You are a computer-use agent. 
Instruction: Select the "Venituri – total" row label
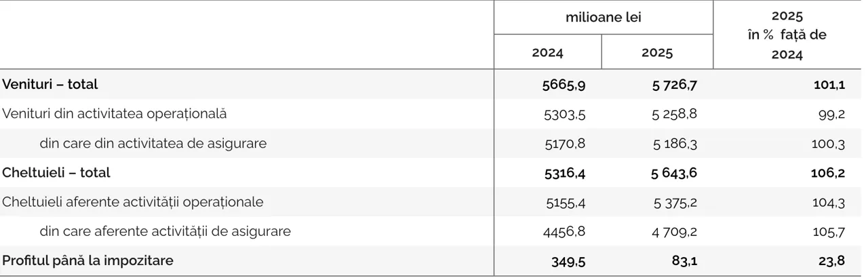point(50,85)
